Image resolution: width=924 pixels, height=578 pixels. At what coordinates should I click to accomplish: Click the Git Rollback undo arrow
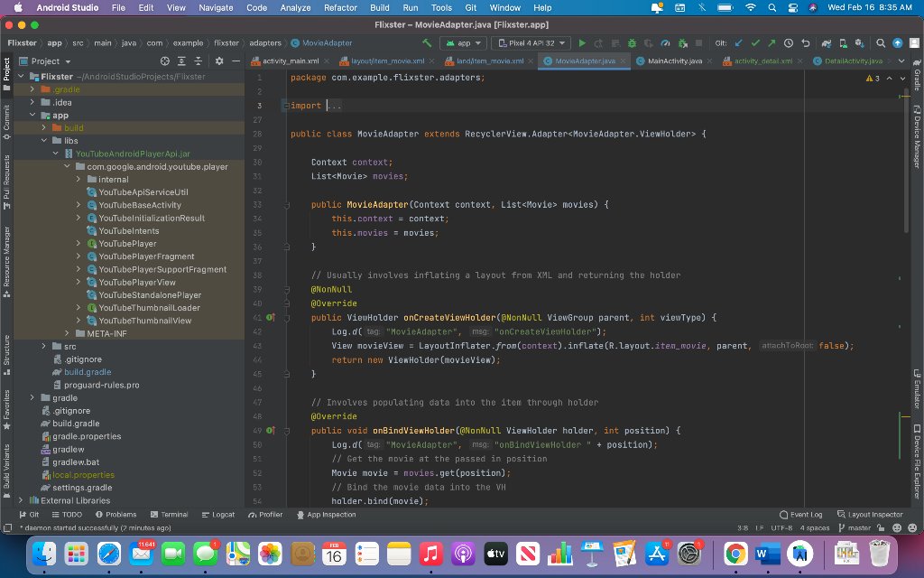point(806,43)
